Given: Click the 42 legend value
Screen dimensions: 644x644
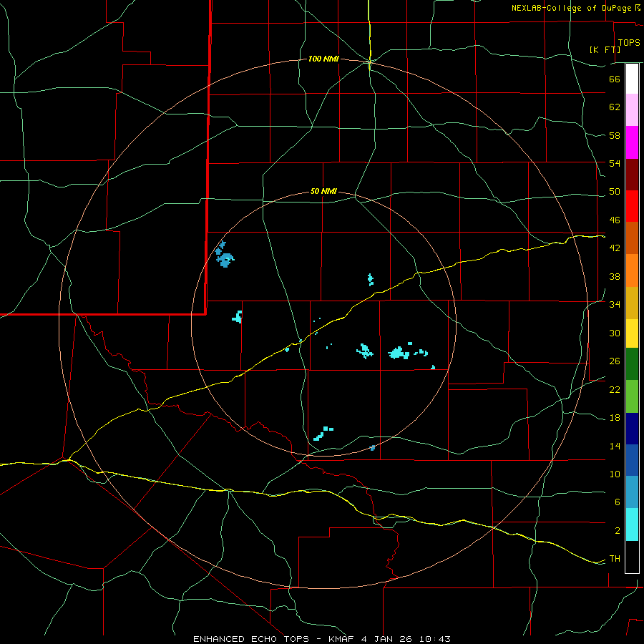Looking at the screenshot, I should (615, 248).
